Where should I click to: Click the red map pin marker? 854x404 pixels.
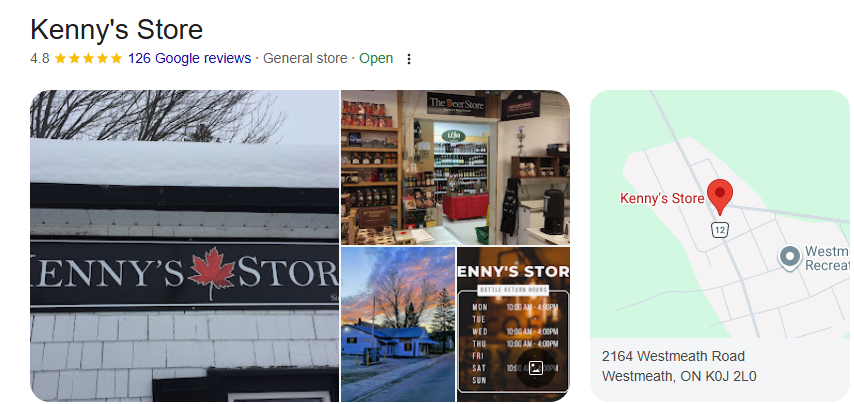tap(719, 197)
